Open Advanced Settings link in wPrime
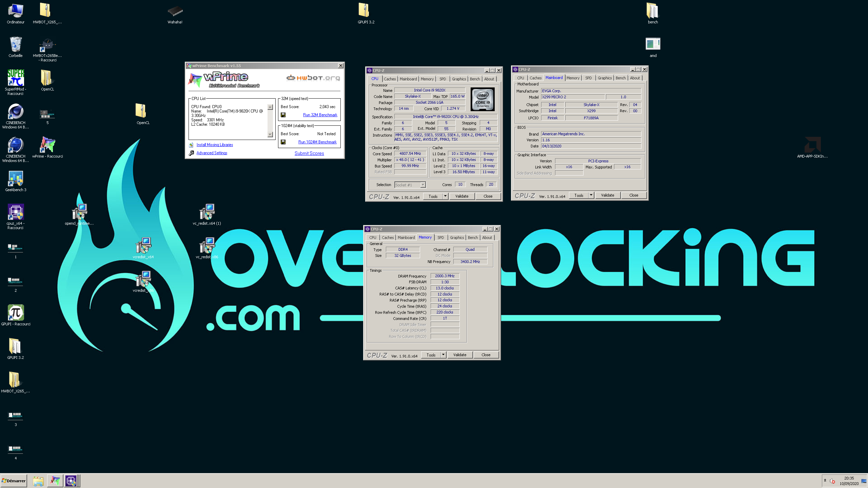This screenshot has height=488, width=868. point(212,153)
